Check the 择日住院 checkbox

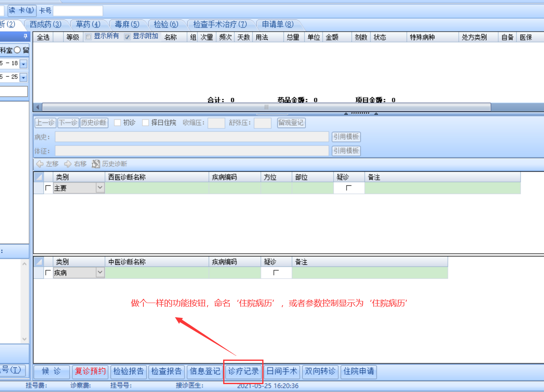(145, 123)
